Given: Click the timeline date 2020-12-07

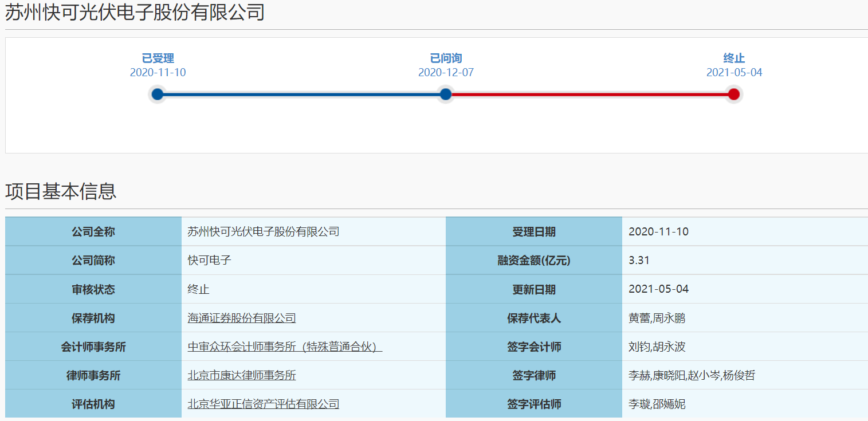Looking at the screenshot, I should (446, 73).
